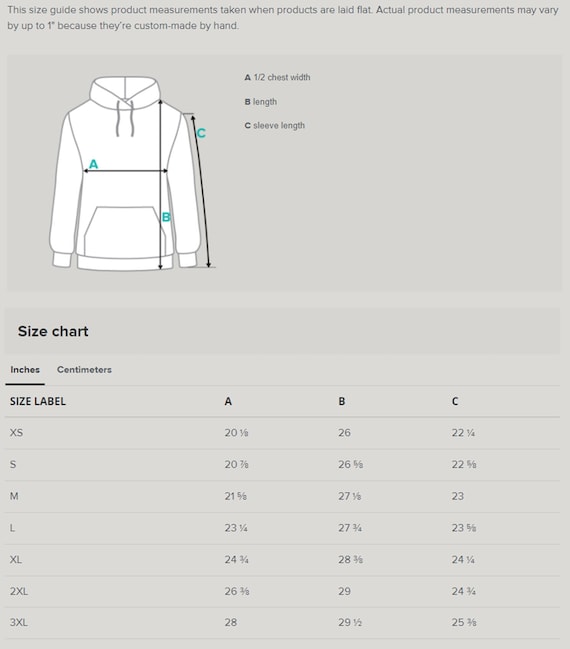Click the 3XL row sleeve value 25 ⅜
The width and height of the screenshot is (570, 649).
click(x=464, y=622)
